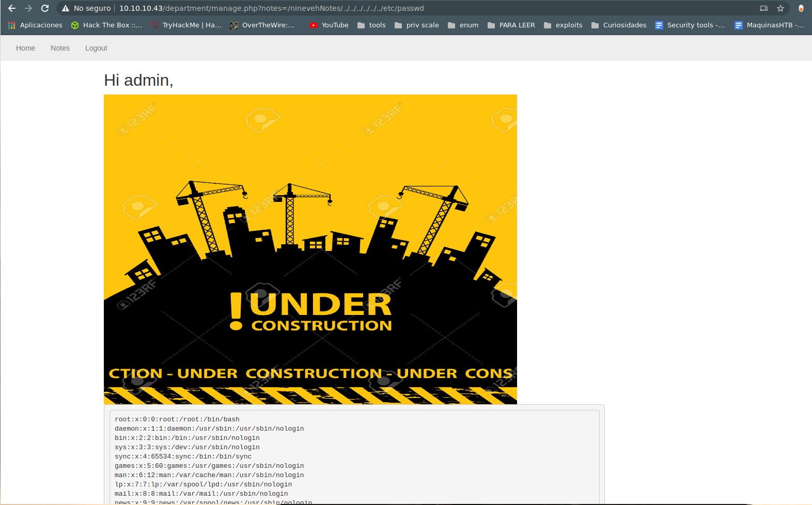Open the cast/screen icon in address bar
The image size is (812, 505).
(764, 8)
